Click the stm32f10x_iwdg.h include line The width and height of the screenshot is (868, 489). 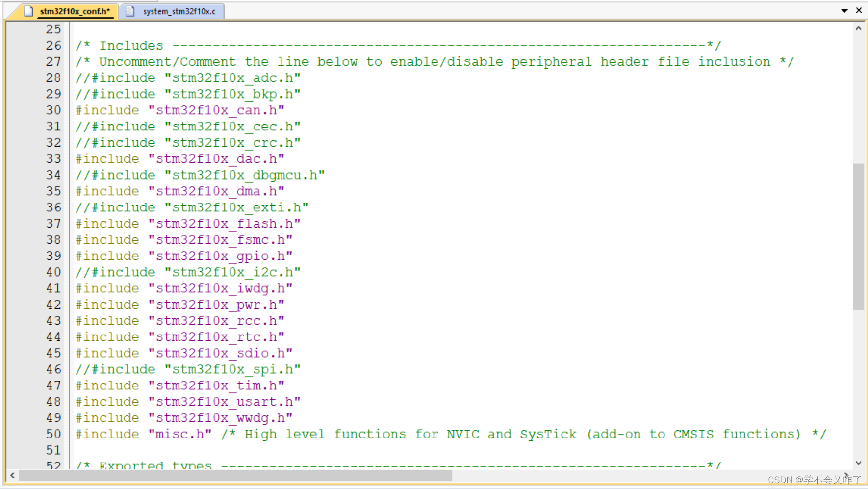click(x=184, y=288)
